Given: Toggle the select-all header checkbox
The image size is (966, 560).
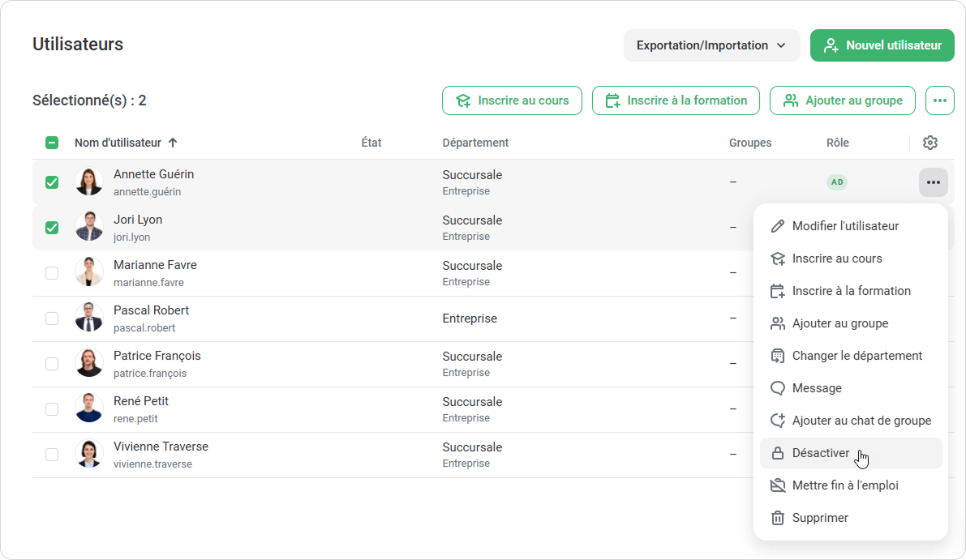Looking at the screenshot, I should pyautogui.click(x=52, y=143).
